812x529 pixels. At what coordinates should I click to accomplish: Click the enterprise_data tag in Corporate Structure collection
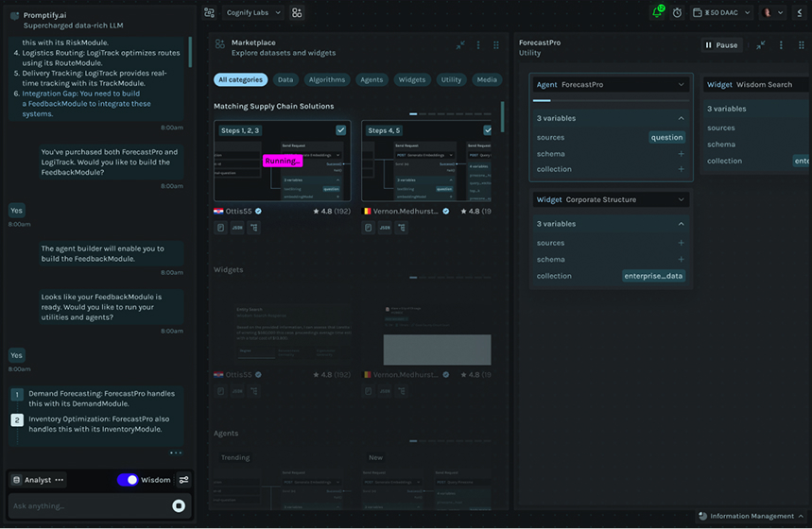(653, 276)
